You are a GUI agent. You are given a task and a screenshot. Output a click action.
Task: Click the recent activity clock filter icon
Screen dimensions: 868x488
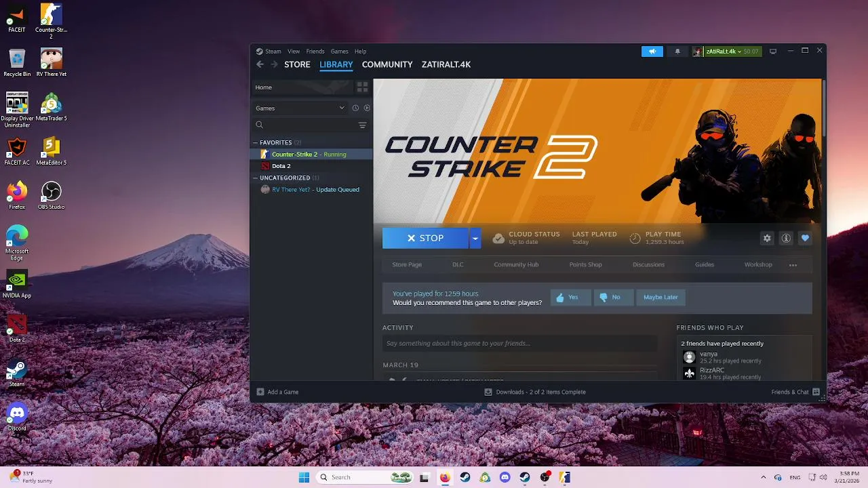[x=355, y=108]
